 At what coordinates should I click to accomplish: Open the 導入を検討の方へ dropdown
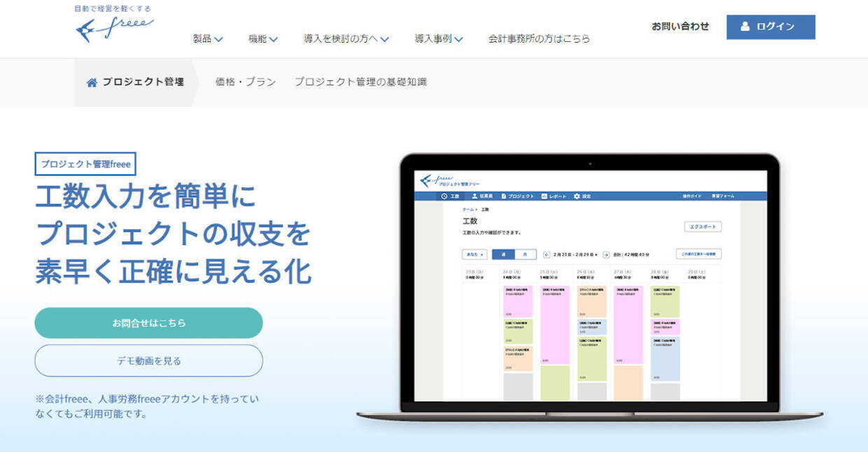pyautogui.click(x=346, y=39)
